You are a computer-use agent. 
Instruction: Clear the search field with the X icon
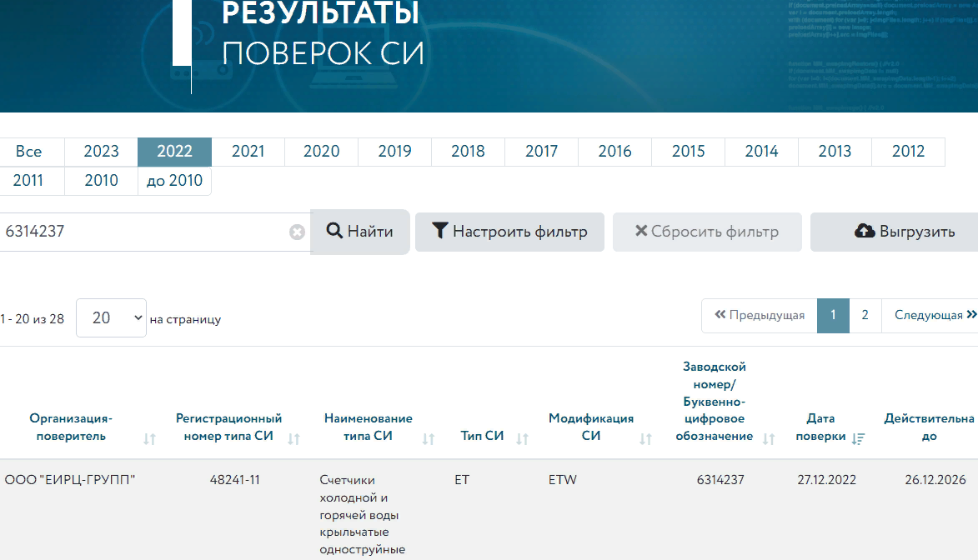pos(297,232)
